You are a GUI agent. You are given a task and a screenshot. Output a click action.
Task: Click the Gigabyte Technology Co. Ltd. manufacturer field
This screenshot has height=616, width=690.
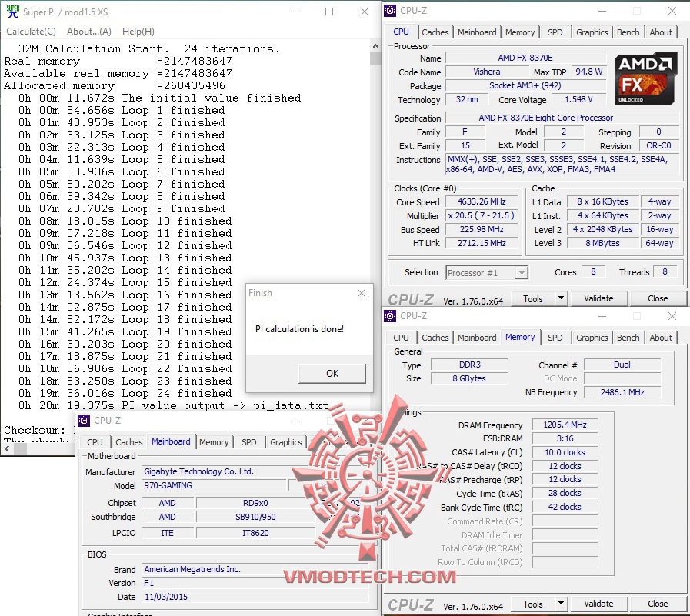255,471
